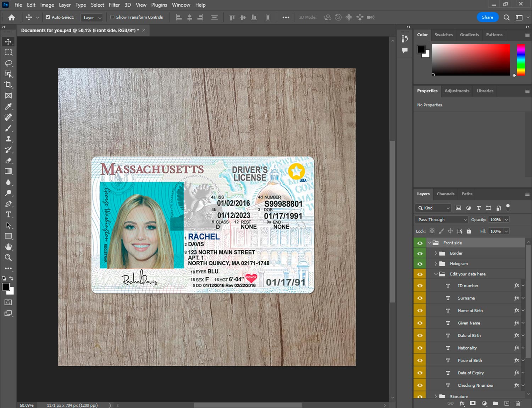Expand the Border layer group
Viewport: 532px width, 408px height.
(436, 253)
